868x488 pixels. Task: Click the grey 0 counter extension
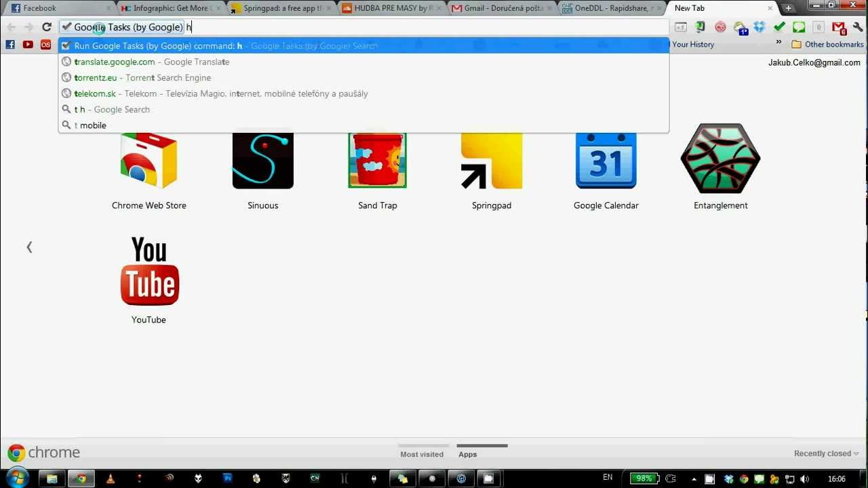(x=818, y=27)
